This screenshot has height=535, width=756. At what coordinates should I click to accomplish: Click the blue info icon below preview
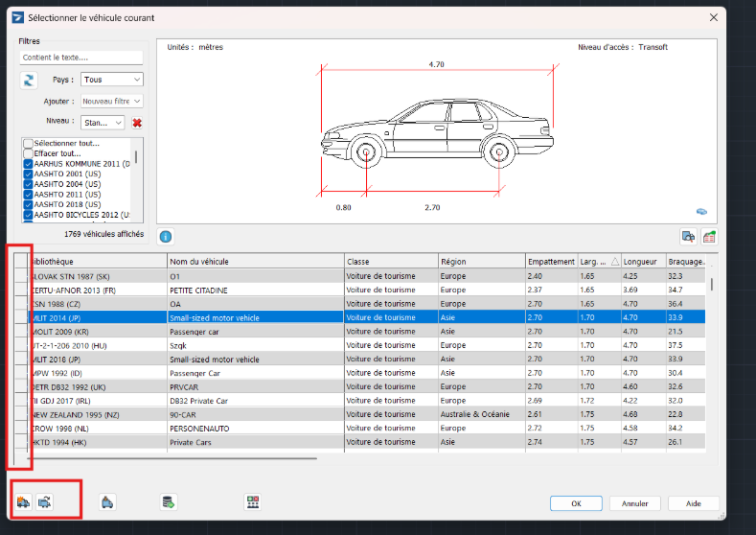[x=166, y=236]
